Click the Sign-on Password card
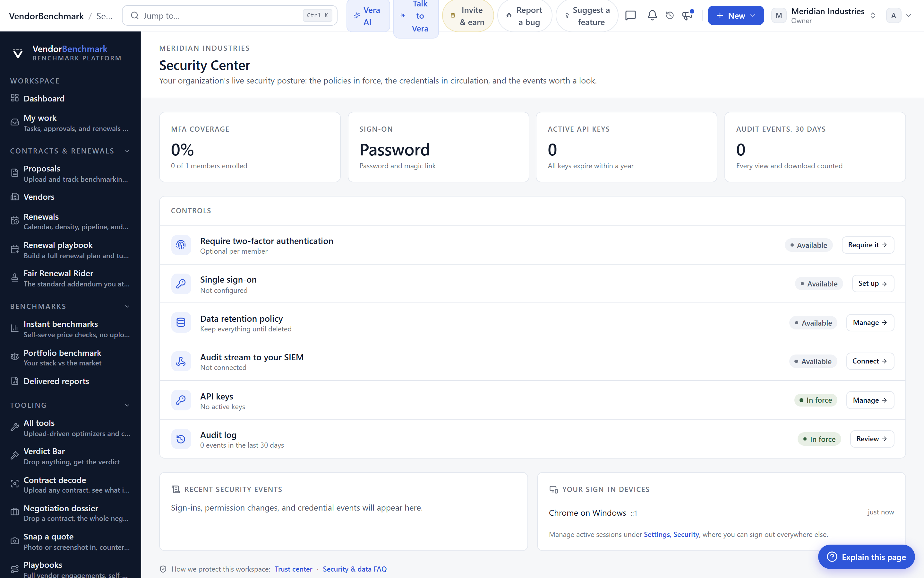The width and height of the screenshot is (924, 578). tap(438, 147)
